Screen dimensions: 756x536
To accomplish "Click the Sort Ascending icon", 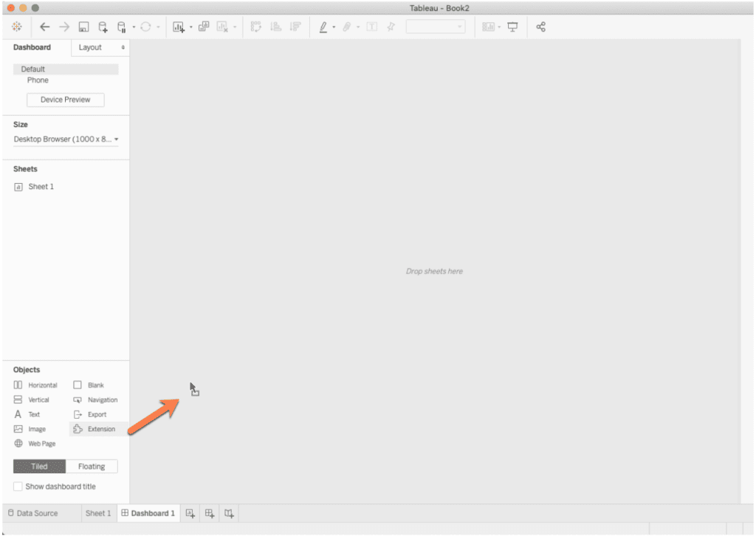I will click(x=276, y=27).
